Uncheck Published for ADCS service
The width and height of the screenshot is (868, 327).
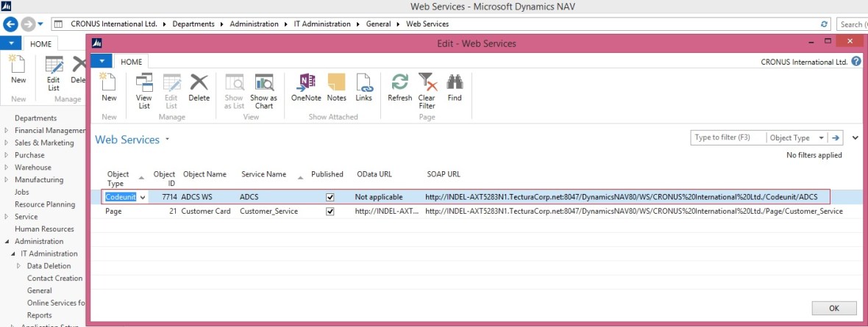coord(330,197)
